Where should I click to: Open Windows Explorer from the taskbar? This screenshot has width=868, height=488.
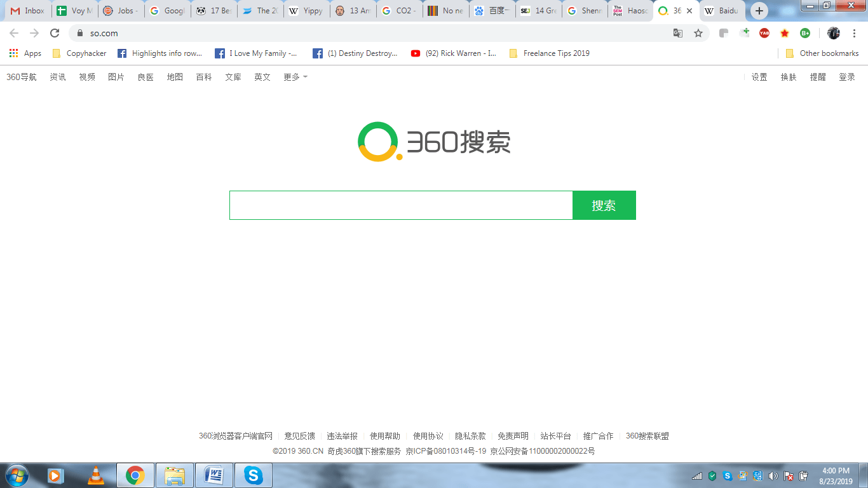point(175,475)
